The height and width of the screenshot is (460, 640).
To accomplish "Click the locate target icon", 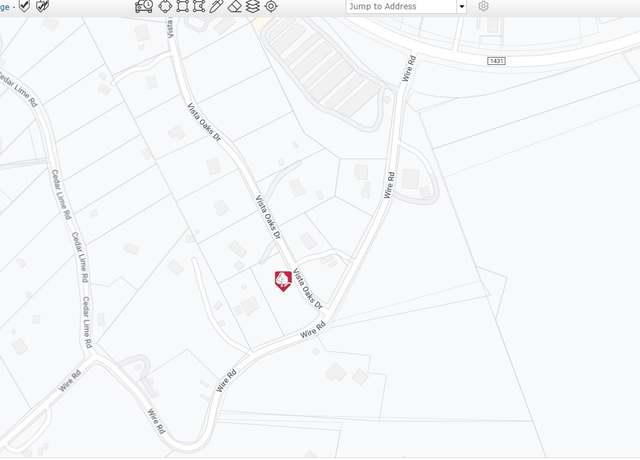I will (x=271, y=6).
